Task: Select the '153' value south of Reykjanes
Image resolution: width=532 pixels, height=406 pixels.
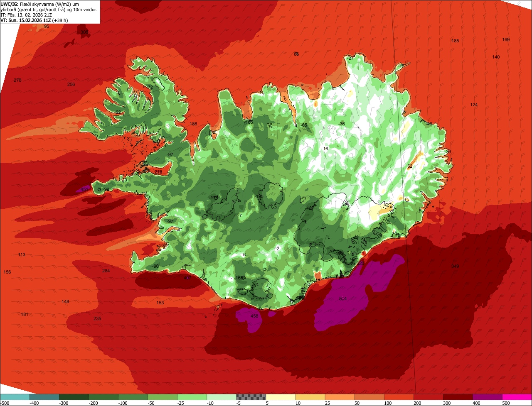Action: tap(160, 303)
